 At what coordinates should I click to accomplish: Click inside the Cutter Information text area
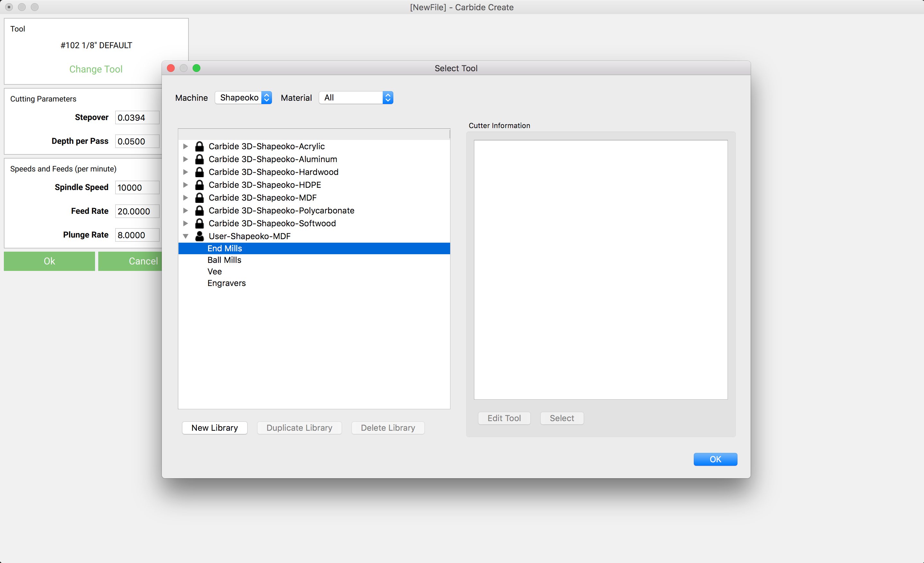(x=600, y=270)
